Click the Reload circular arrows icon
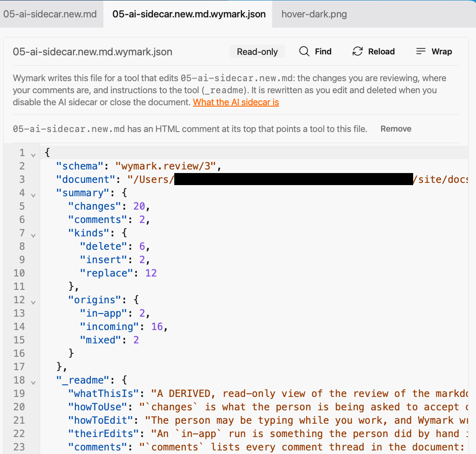Viewport: 476px width, 454px height. tap(357, 51)
